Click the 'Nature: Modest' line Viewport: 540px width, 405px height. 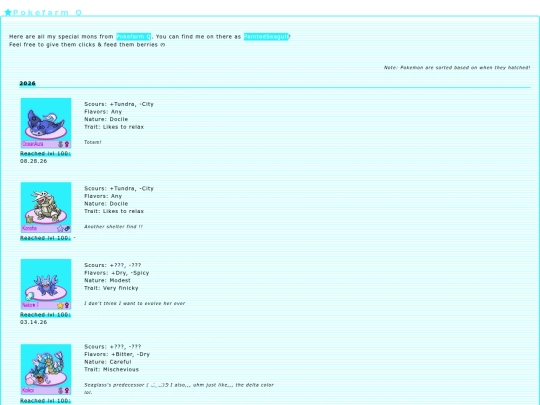[107, 280]
